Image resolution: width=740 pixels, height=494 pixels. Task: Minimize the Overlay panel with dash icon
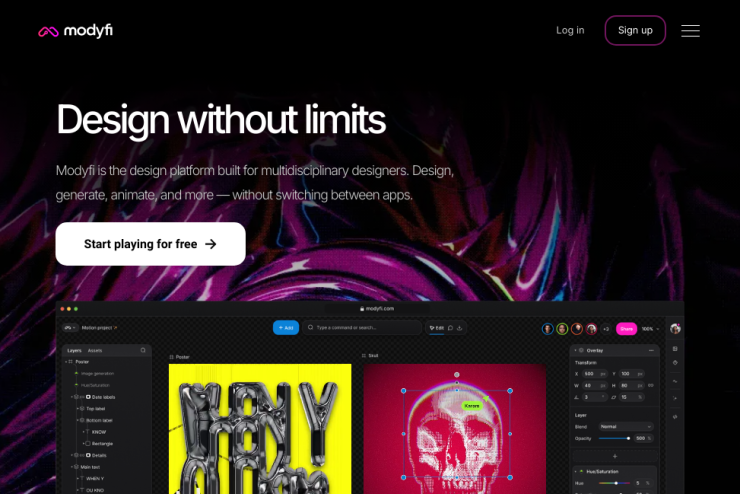click(651, 351)
